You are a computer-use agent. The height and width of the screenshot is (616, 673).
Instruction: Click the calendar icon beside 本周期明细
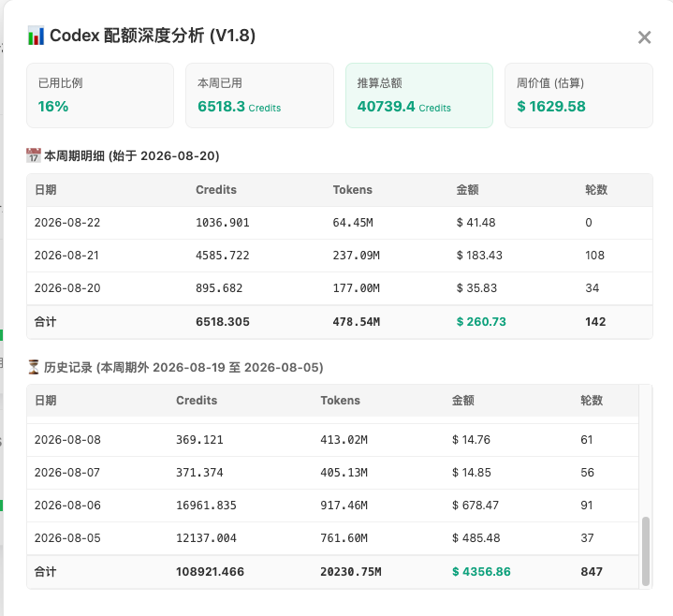click(34, 155)
